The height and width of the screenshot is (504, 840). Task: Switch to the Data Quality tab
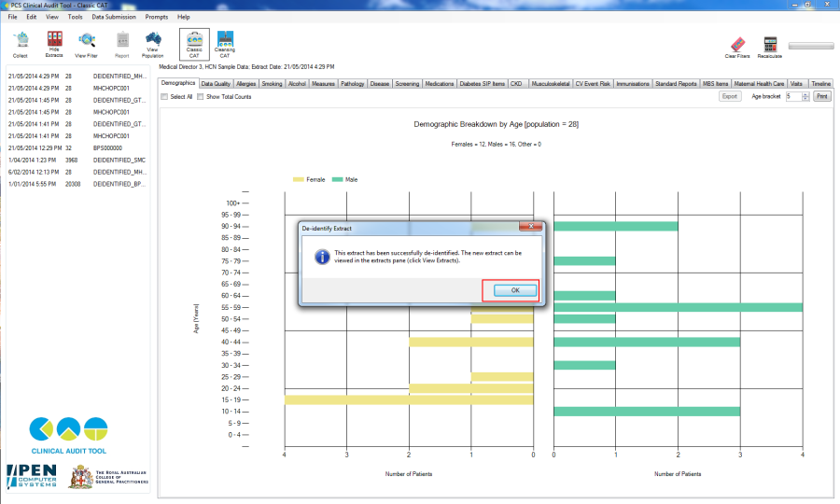click(216, 84)
